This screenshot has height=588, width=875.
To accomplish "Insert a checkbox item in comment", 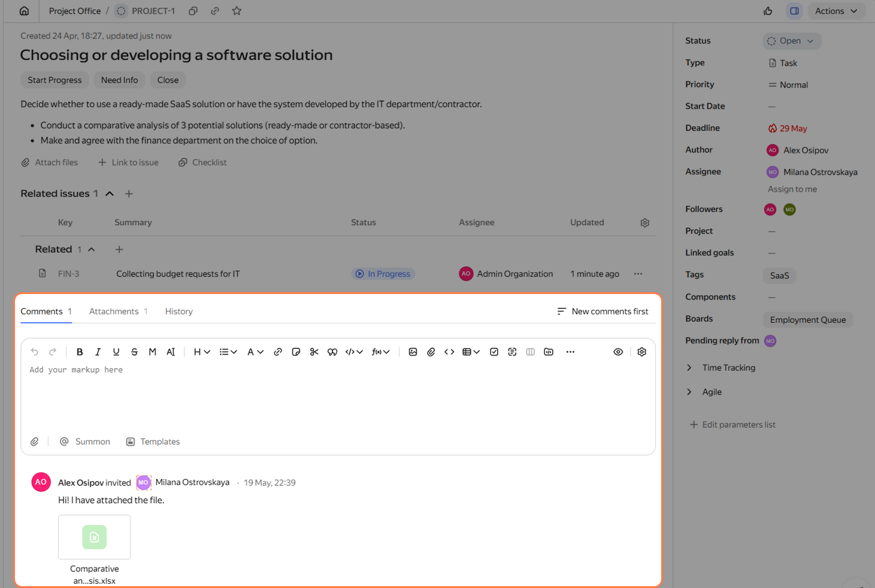I will 494,352.
